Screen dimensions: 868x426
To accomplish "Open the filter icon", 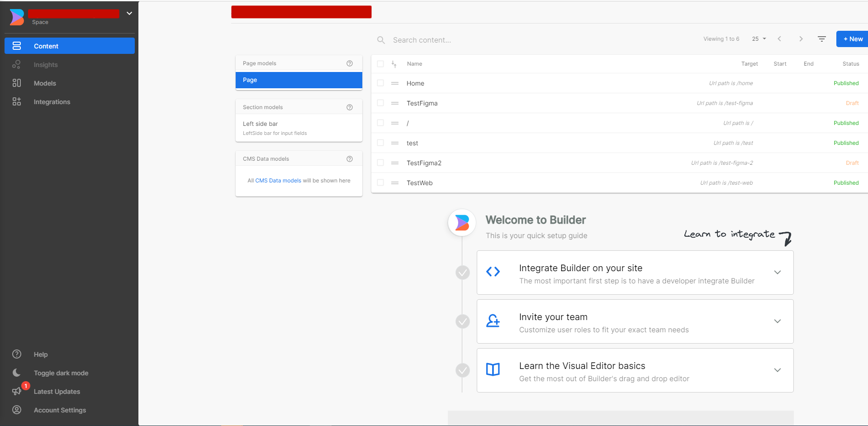I will [x=822, y=39].
